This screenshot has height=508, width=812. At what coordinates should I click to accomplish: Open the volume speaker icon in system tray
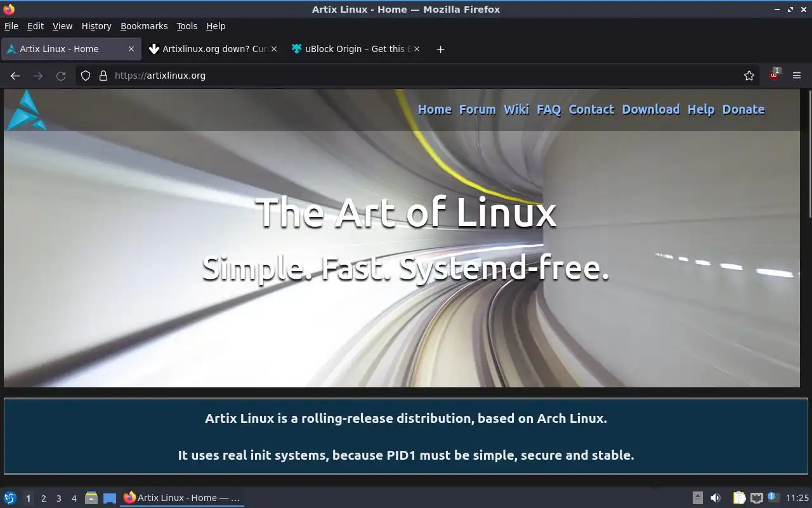(x=716, y=498)
